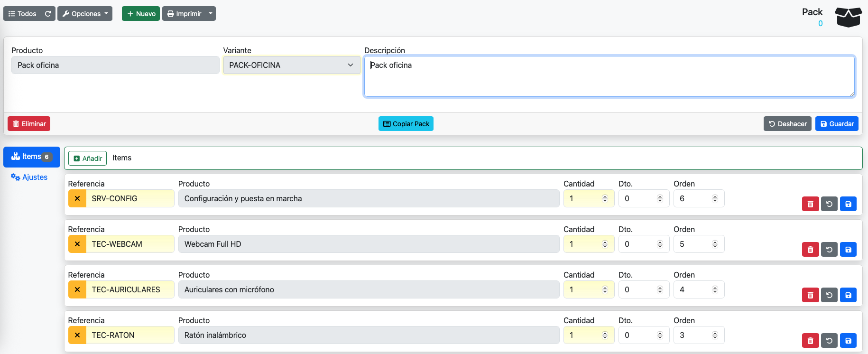Create a new pack with Nuevo
This screenshot has width=868, height=354.
tap(141, 14)
